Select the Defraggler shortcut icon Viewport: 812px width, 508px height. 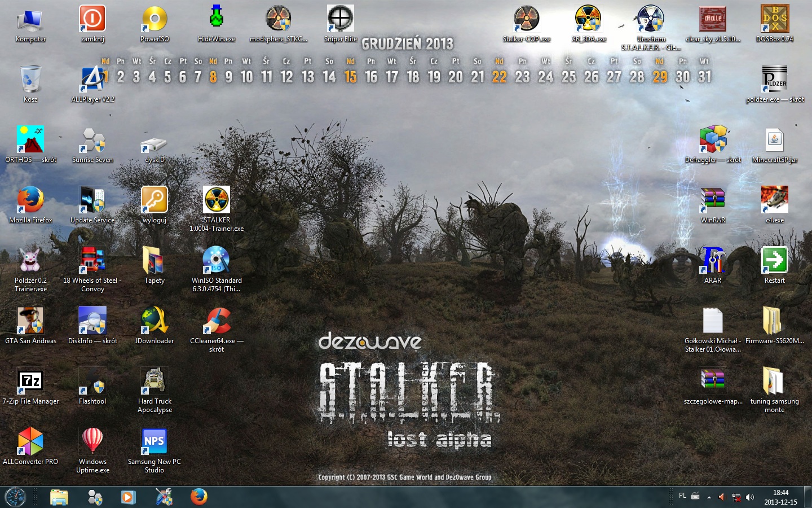[x=713, y=145]
